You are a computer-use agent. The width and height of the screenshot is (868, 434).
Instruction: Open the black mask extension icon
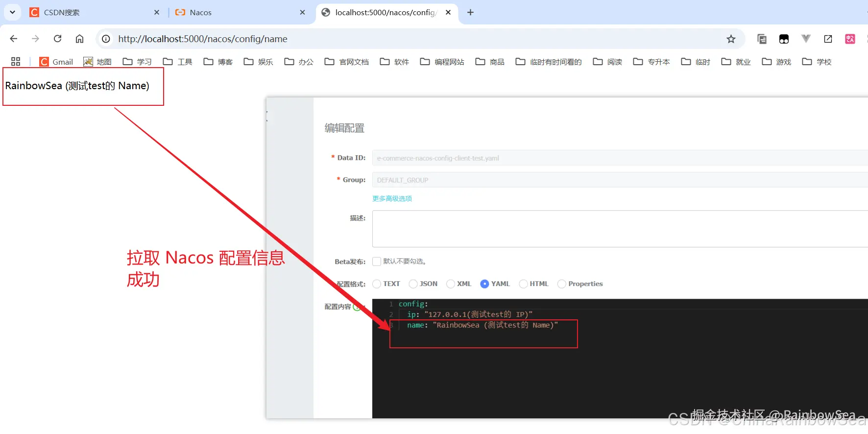[x=784, y=39]
